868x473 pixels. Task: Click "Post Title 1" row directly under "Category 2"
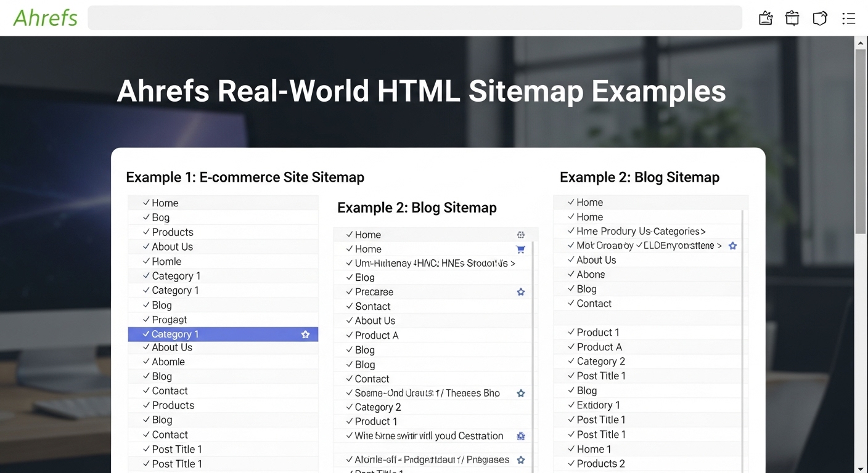(x=648, y=376)
